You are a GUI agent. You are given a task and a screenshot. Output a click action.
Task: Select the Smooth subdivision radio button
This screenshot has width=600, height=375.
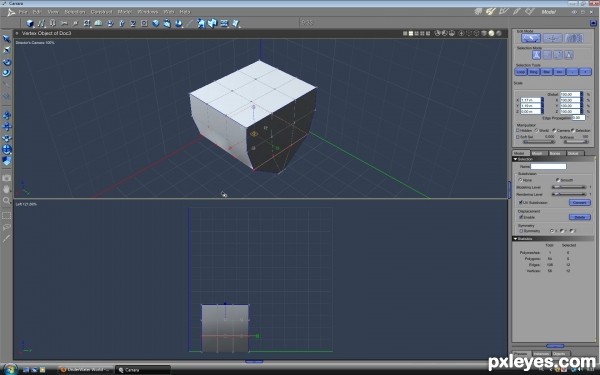tap(558, 180)
